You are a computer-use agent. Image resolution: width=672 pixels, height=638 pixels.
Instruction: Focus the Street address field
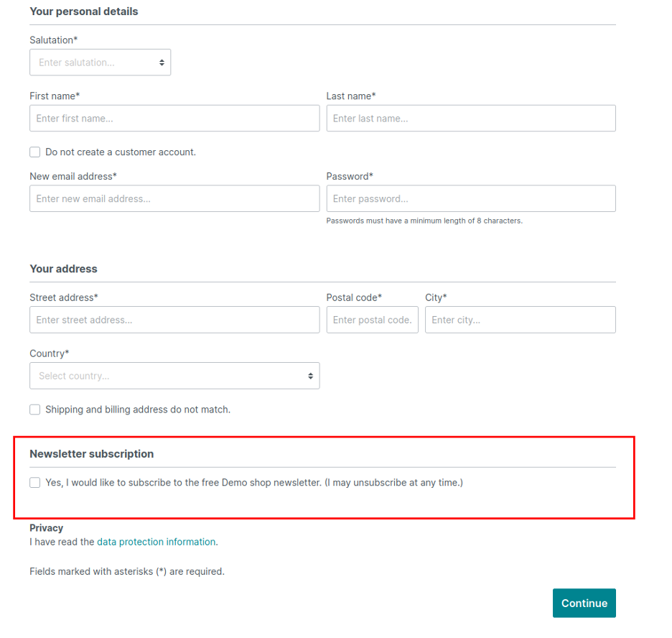[174, 320]
